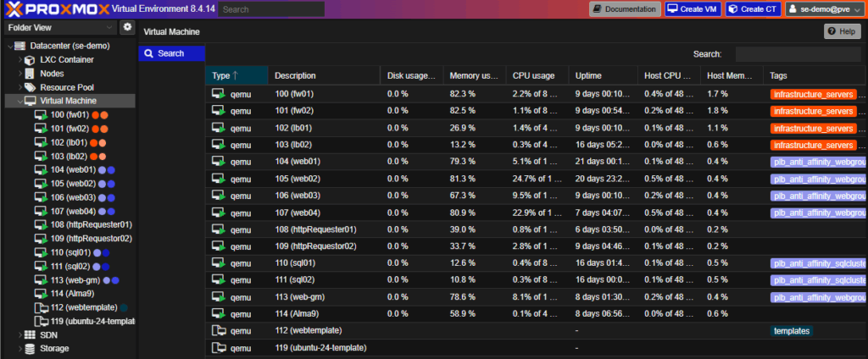Click orange tag dots beside 102 (lb01)
This screenshot has width=868, height=359.
pos(97,143)
